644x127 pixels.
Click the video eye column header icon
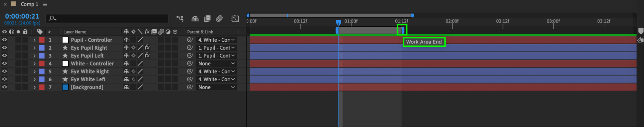click(4, 32)
